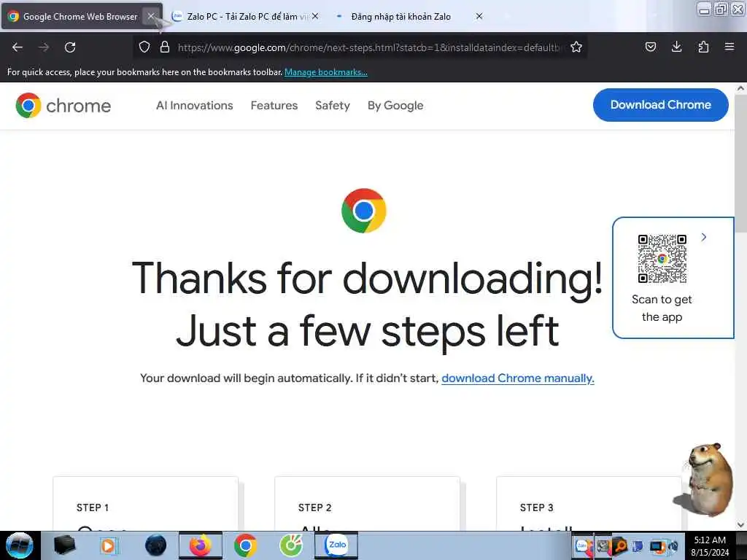Click the Download Chrome button
The width and height of the screenshot is (747, 560).
tap(660, 105)
